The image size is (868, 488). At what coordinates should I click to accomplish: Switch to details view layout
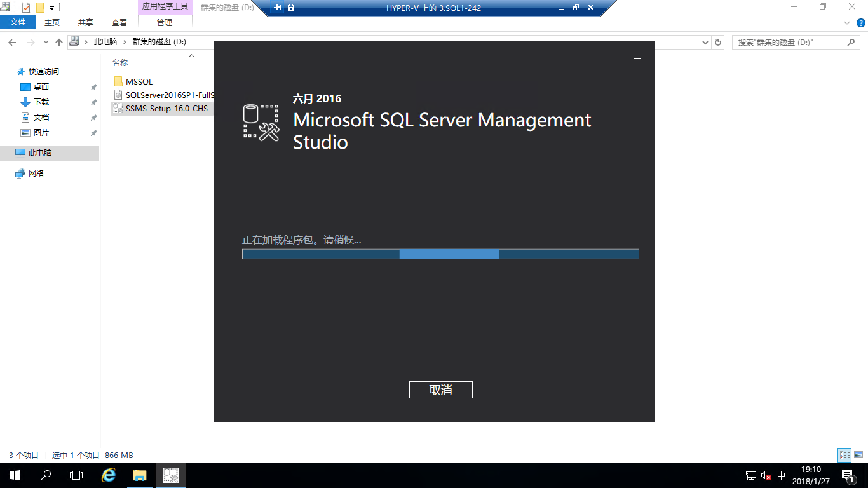(x=844, y=455)
